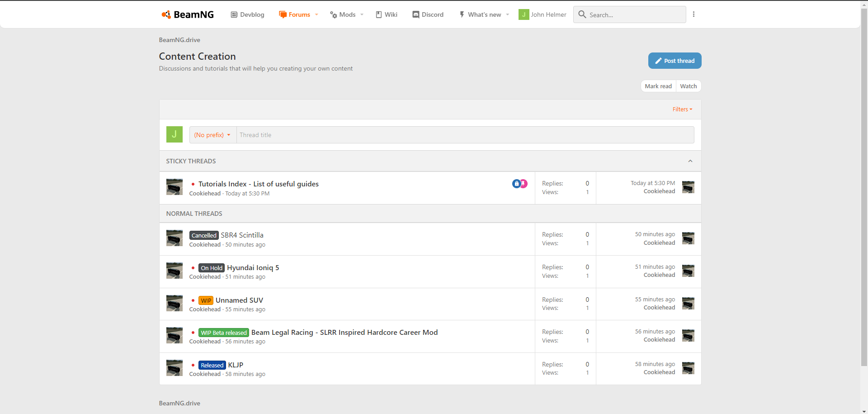This screenshot has width=868, height=414.
Task: Open Beam Legal Racing thread
Action: [344, 332]
